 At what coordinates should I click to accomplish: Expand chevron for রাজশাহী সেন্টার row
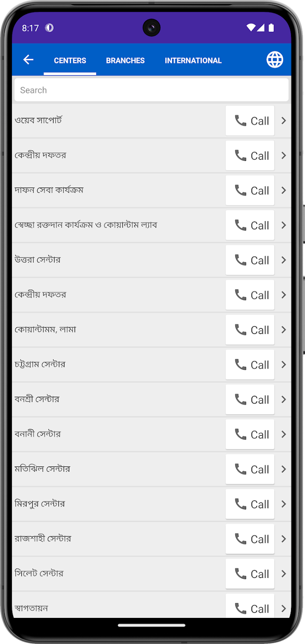(x=284, y=539)
